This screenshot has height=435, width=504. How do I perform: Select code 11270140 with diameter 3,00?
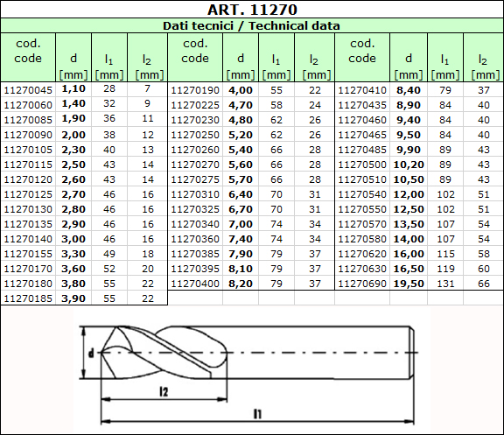[x=28, y=239]
